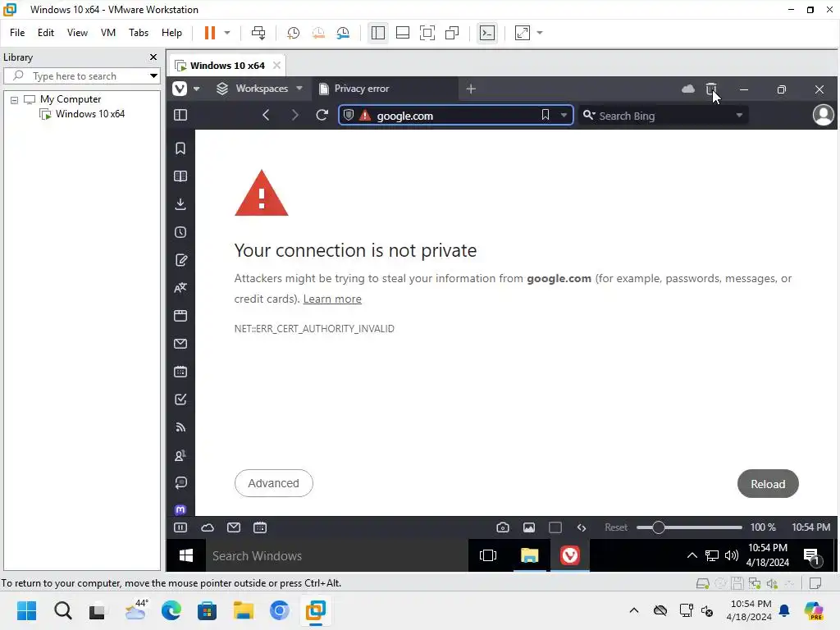840x630 pixels.
Task: Expand the Vivaldi menu dropdown arrow
Action: pos(197,89)
